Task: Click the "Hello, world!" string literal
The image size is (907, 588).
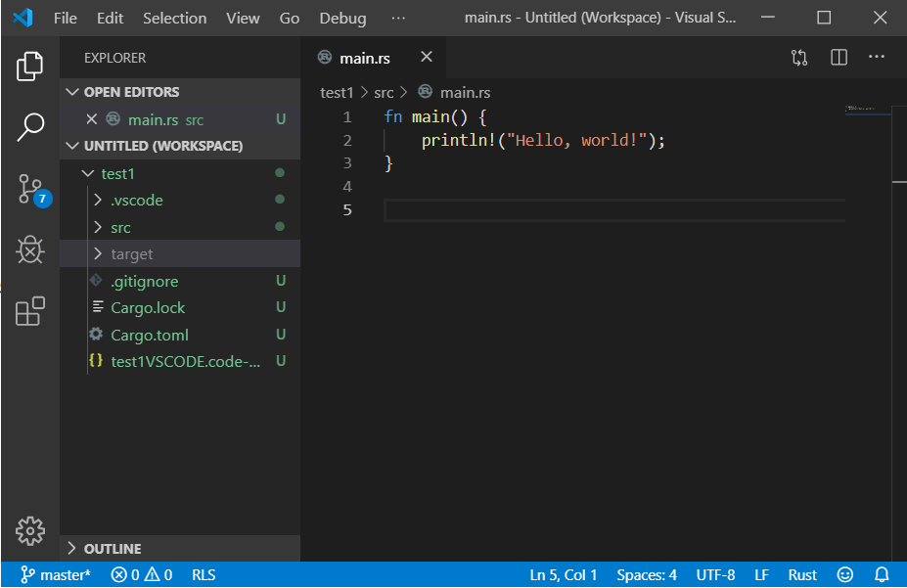Action: (x=576, y=141)
